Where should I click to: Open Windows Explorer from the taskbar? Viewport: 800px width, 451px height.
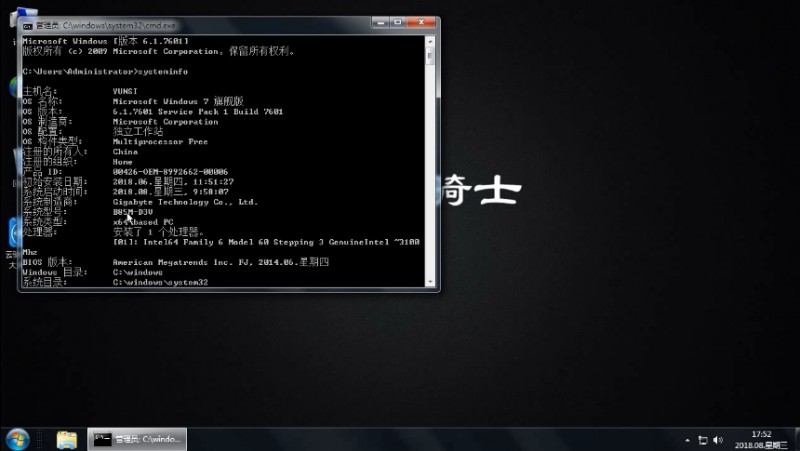(x=67, y=439)
